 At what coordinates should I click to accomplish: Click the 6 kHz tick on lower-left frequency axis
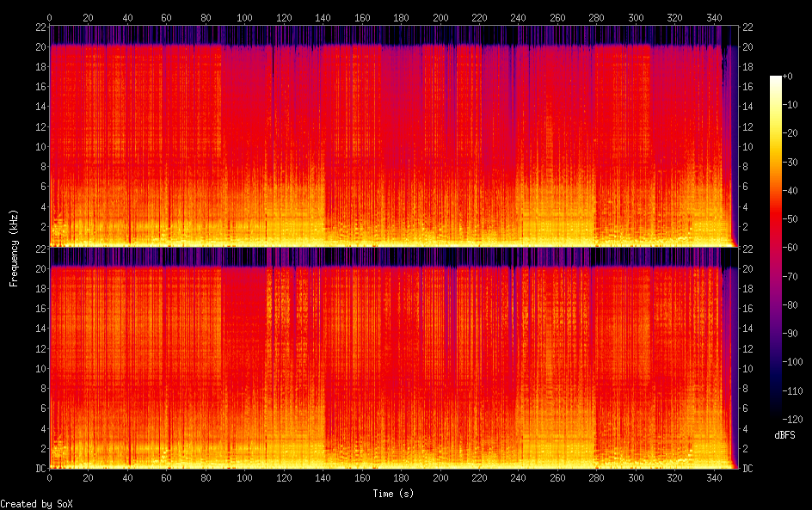[x=41, y=409]
